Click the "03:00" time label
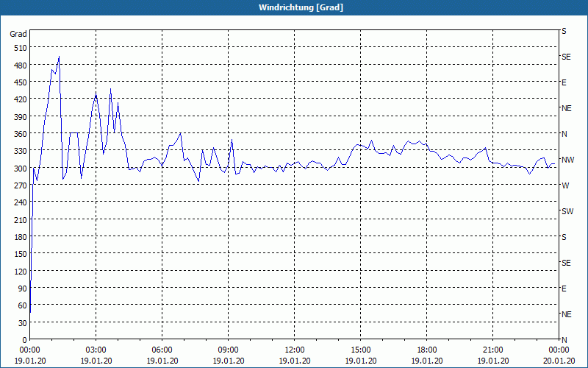The image size is (588, 368). (x=96, y=350)
